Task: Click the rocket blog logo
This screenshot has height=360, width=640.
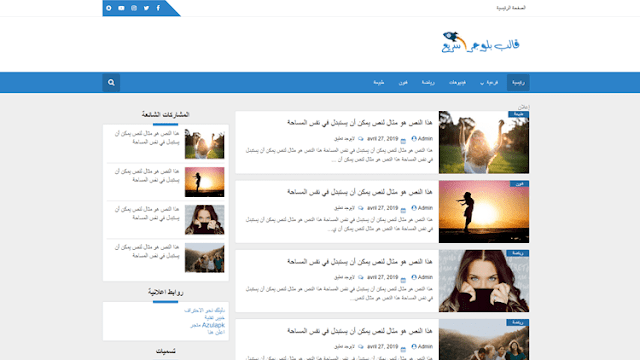Action: (x=480, y=42)
